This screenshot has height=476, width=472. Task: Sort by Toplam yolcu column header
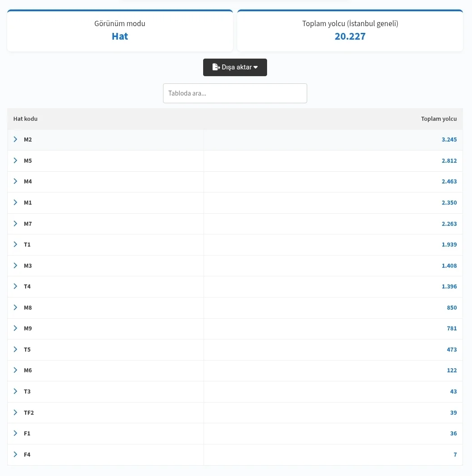(x=438, y=119)
